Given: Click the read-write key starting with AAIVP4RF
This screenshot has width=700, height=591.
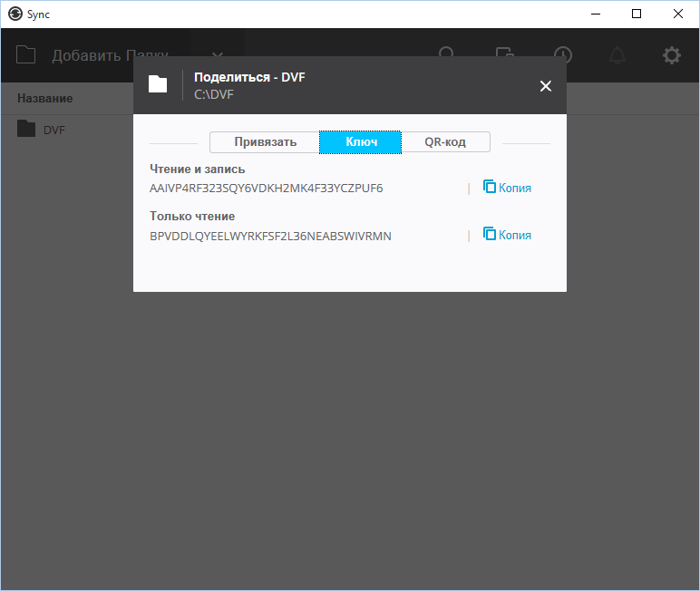Looking at the screenshot, I should pyautogui.click(x=266, y=189).
